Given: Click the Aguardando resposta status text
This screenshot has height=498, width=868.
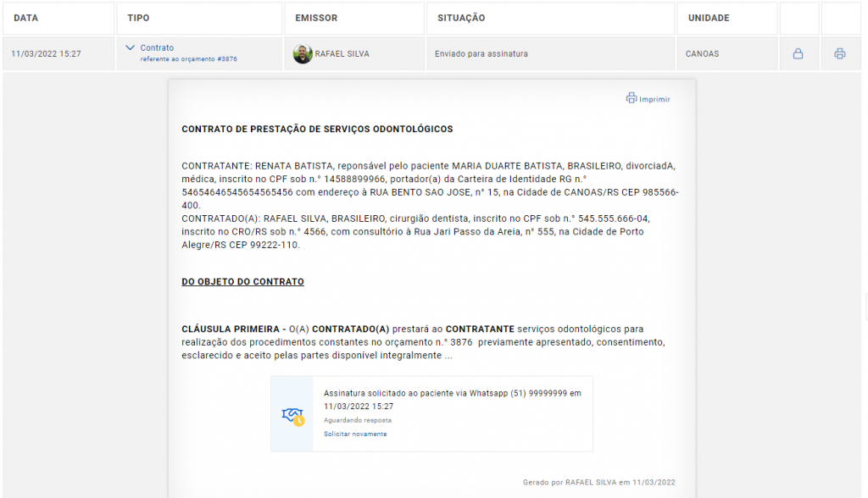Looking at the screenshot, I should [x=357, y=420].
